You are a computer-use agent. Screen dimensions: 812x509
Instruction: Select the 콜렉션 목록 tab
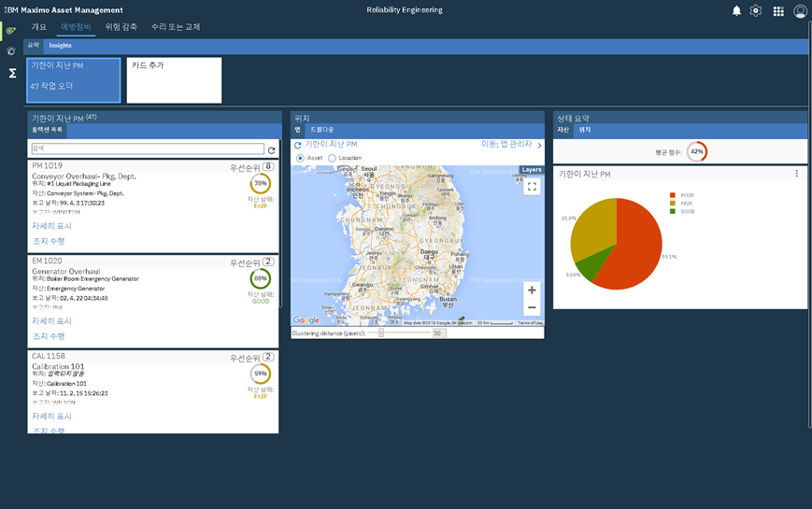click(x=47, y=130)
